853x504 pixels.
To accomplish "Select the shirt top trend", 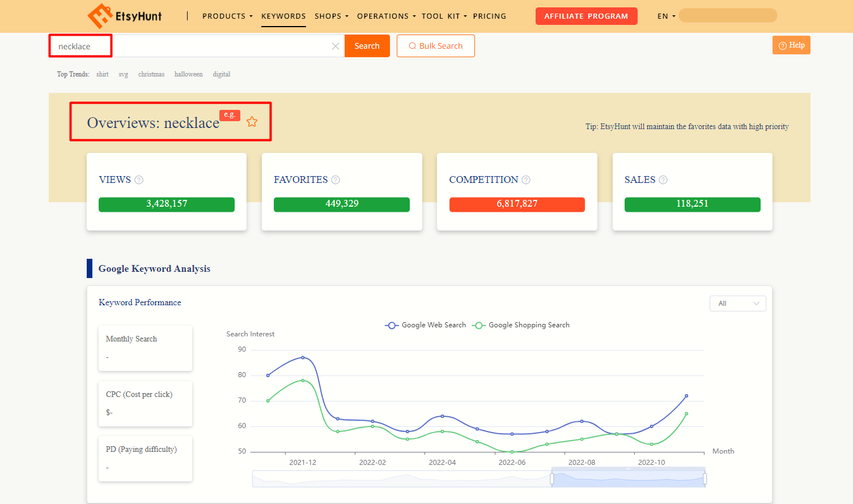I will 103,74.
